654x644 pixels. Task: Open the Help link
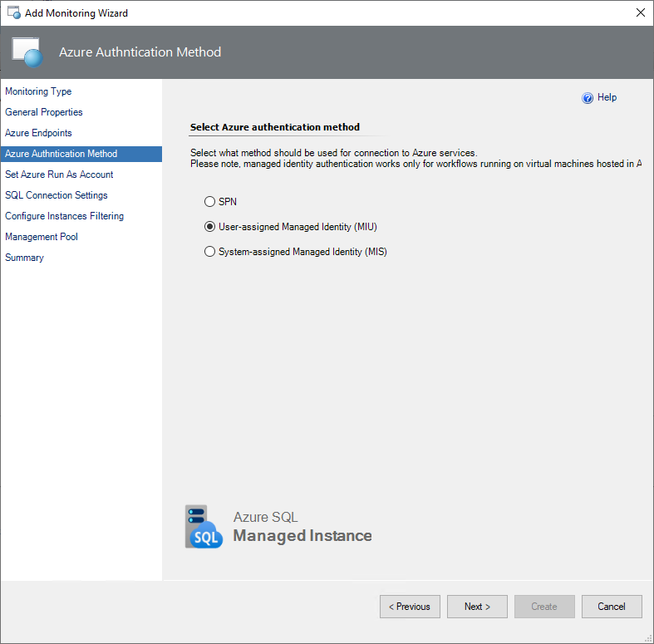(x=607, y=97)
